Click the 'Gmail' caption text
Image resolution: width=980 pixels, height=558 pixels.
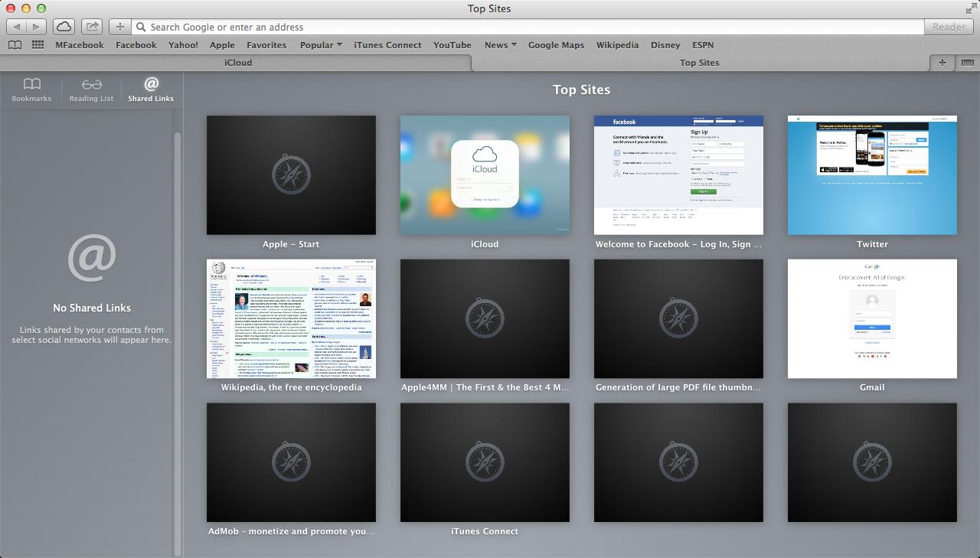tap(872, 387)
